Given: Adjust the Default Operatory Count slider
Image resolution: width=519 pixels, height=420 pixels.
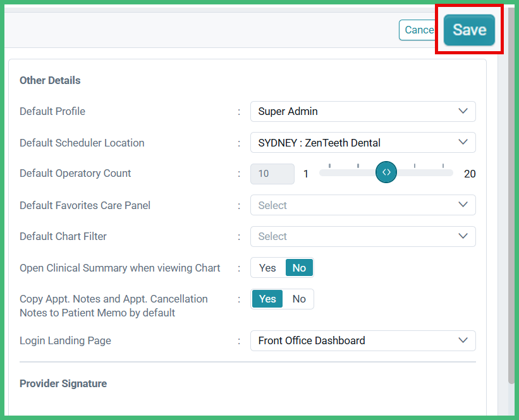Looking at the screenshot, I should (386, 172).
